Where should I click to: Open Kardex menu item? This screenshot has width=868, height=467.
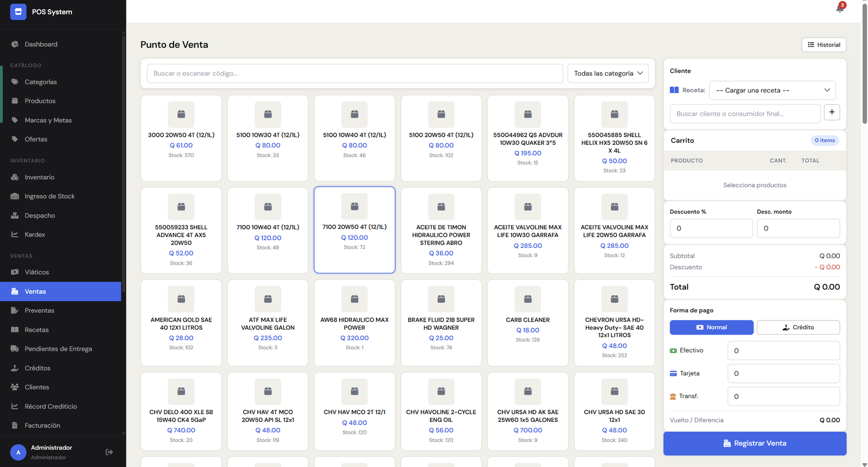[x=60, y=235]
